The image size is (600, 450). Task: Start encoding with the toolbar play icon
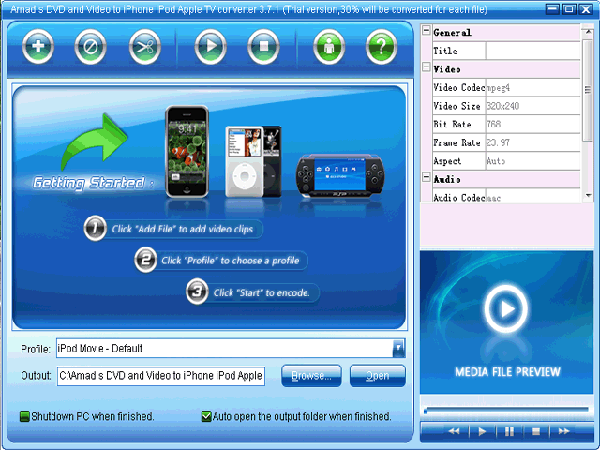click(x=210, y=47)
